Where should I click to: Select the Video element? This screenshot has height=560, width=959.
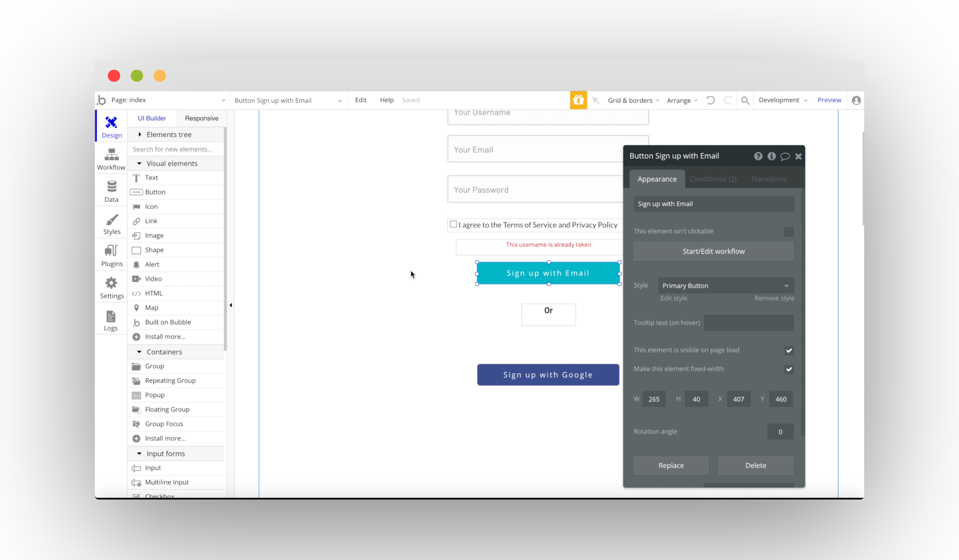(x=176, y=279)
